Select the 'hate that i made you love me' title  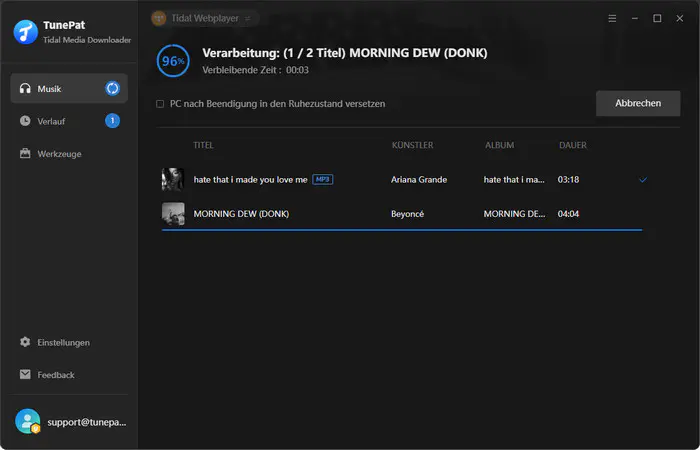pyautogui.click(x=250, y=179)
